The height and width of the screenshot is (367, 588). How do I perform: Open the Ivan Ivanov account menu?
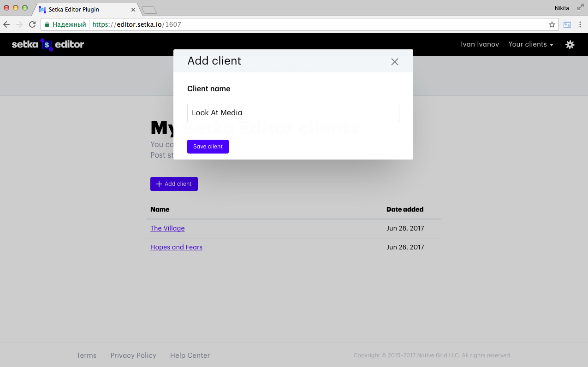click(480, 44)
